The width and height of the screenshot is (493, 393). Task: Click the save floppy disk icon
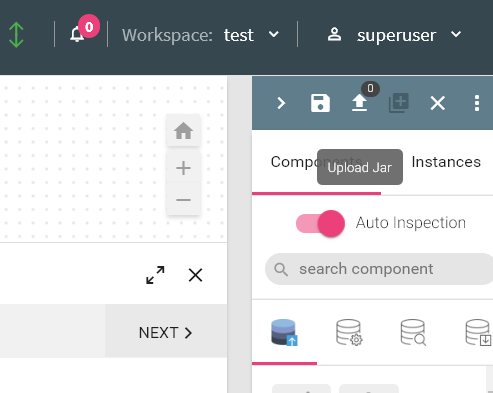320,103
